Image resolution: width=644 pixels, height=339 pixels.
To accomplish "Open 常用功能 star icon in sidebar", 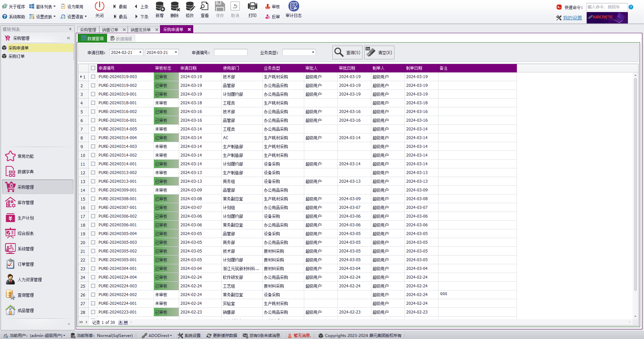I will point(10,156).
